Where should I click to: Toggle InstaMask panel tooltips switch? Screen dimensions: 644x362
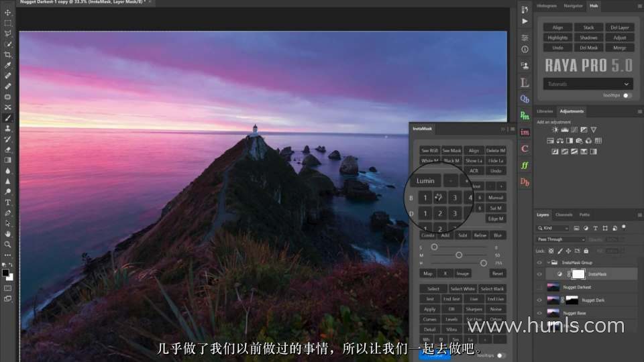coord(501,355)
